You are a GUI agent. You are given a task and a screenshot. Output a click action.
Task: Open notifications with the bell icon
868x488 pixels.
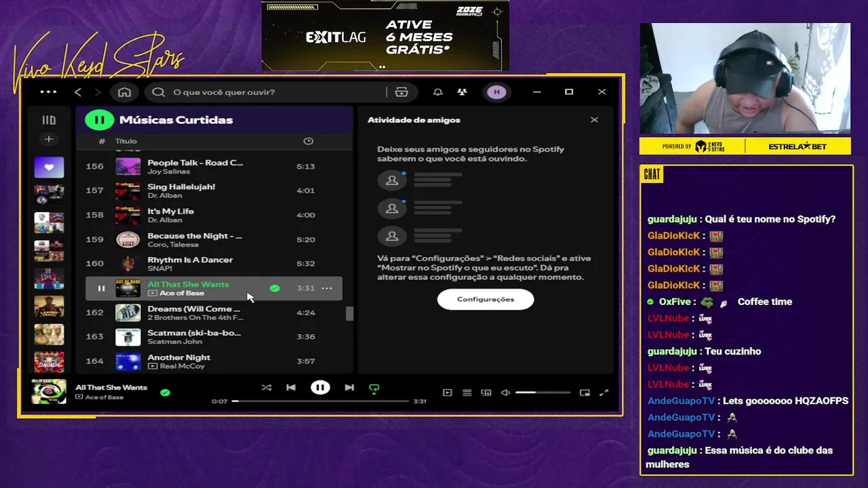pyautogui.click(x=438, y=92)
